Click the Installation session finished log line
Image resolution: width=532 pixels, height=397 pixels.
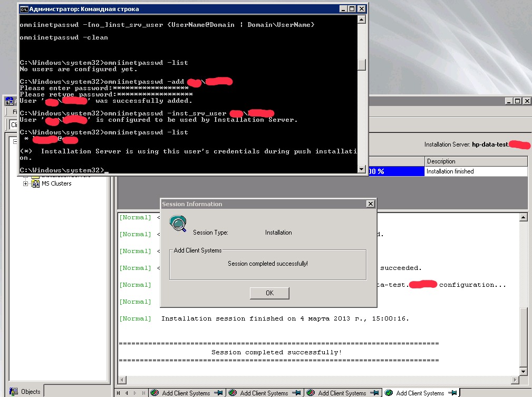pyautogui.click(x=285, y=318)
